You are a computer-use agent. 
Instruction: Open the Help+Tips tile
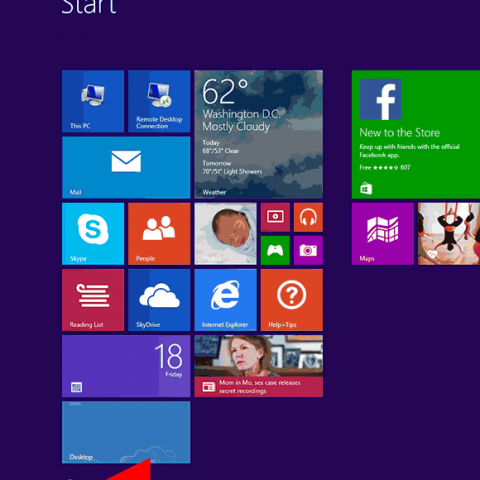pyautogui.click(x=292, y=300)
